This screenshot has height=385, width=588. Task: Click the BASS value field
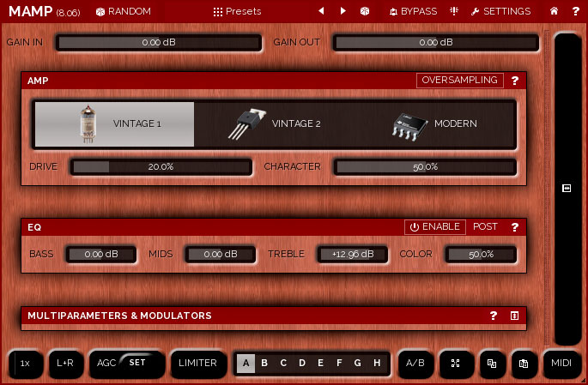(101, 255)
